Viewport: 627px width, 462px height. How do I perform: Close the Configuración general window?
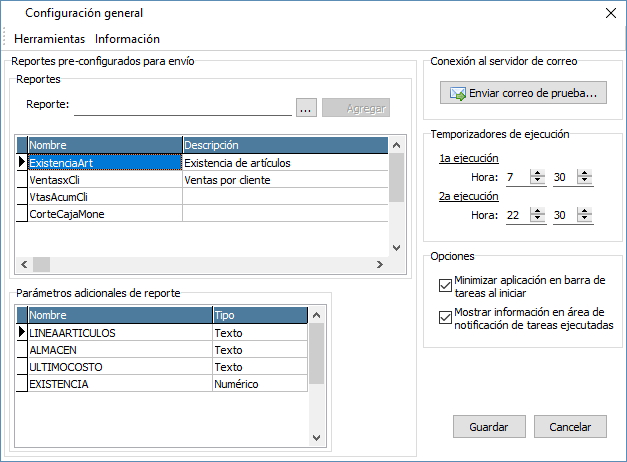point(609,13)
